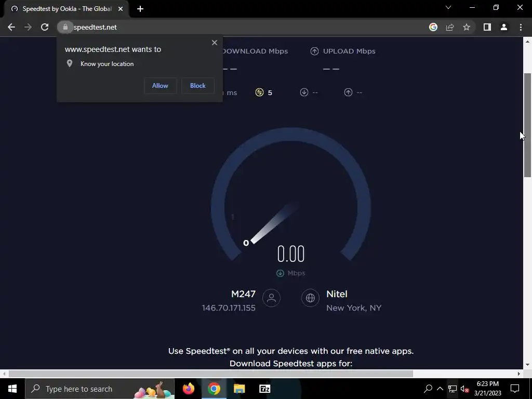Click the Chrome taskbar icon
Screen dimensions: 532x399
(214, 389)
